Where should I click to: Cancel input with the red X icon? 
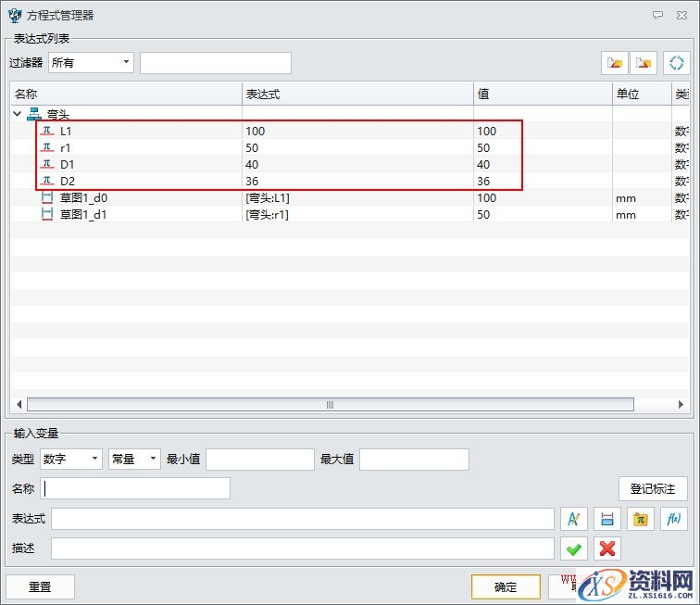tap(607, 548)
